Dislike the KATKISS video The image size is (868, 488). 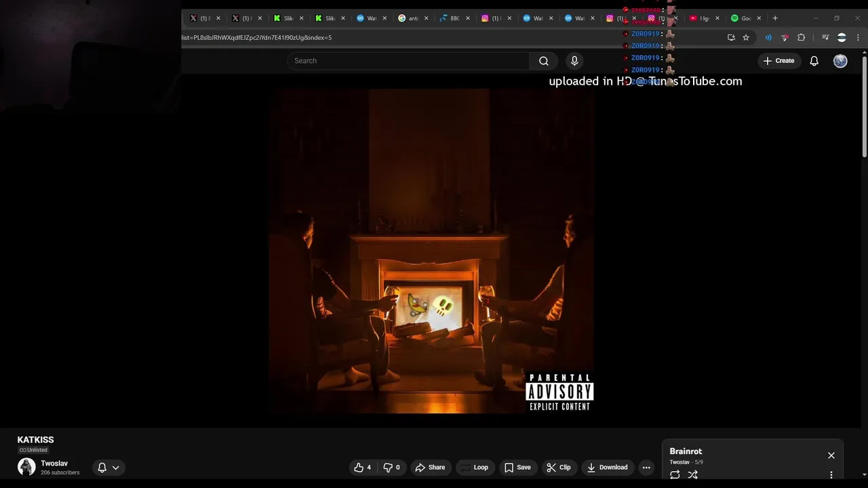[392, 467]
